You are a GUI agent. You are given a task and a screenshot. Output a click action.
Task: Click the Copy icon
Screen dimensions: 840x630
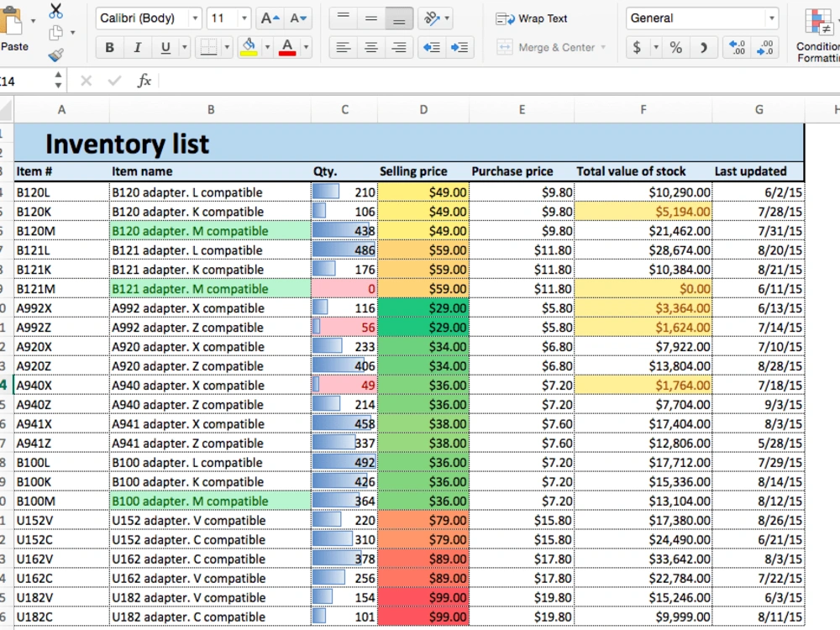click(55, 33)
